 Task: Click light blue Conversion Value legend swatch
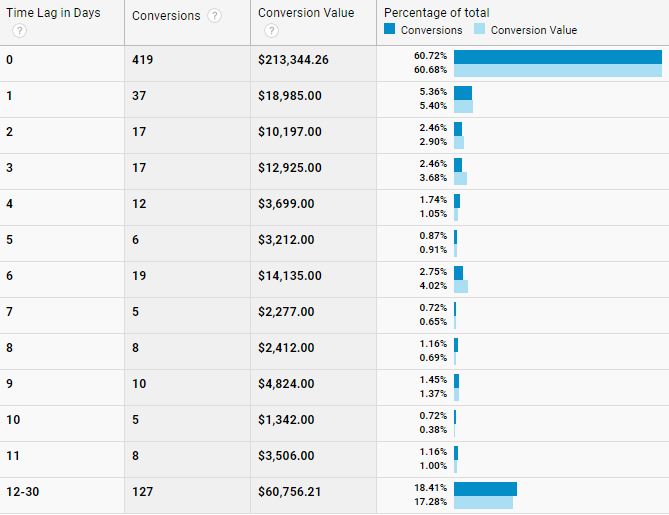tap(480, 30)
